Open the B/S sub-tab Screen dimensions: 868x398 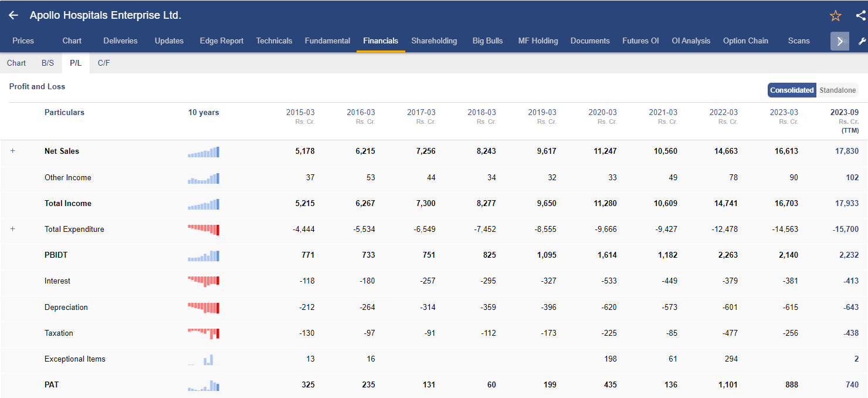tap(48, 63)
